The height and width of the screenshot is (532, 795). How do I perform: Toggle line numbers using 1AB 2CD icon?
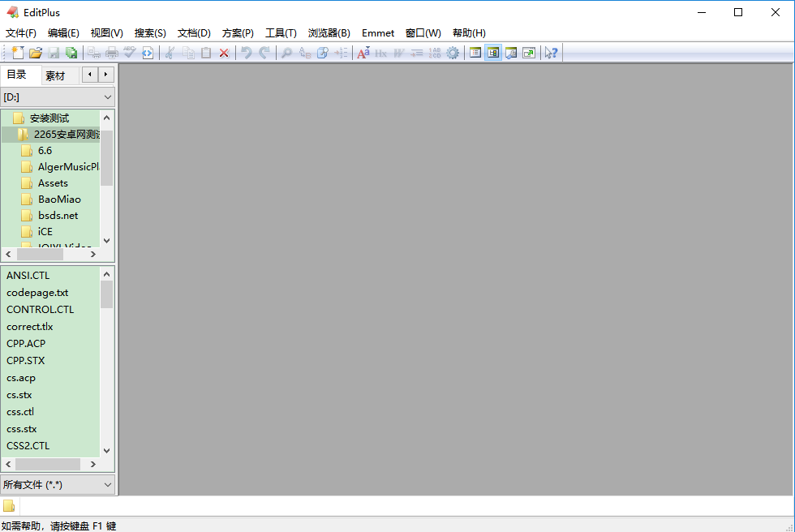pyautogui.click(x=435, y=52)
